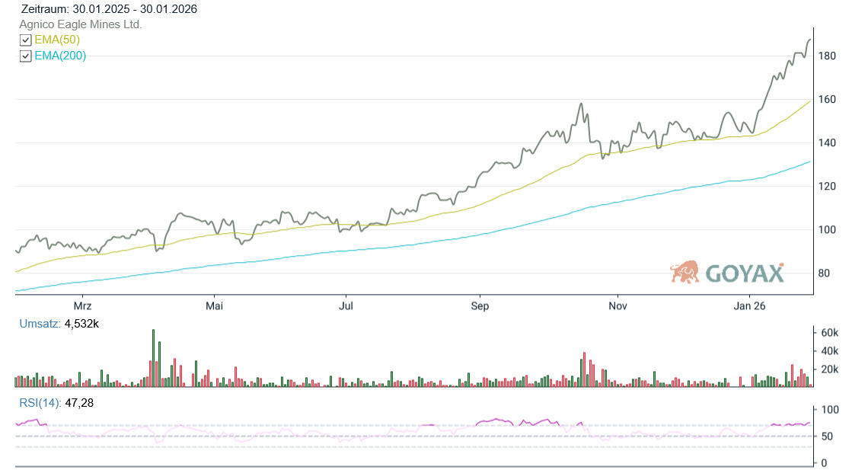The height and width of the screenshot is (470, 868).
Task: Toggle the EMA(200) checkbox
Action: [x=26, y=56]
